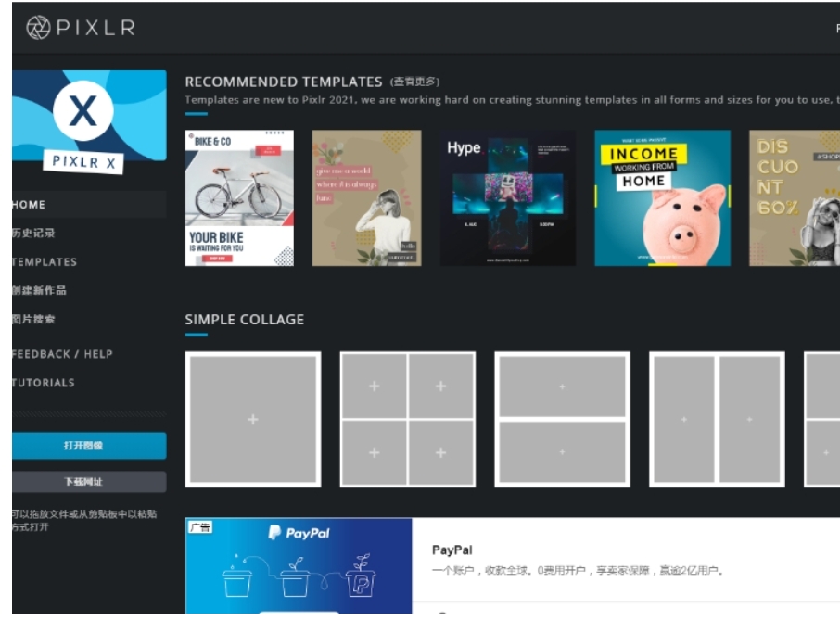Open the Discount 60% template

(x=795, y=197)
